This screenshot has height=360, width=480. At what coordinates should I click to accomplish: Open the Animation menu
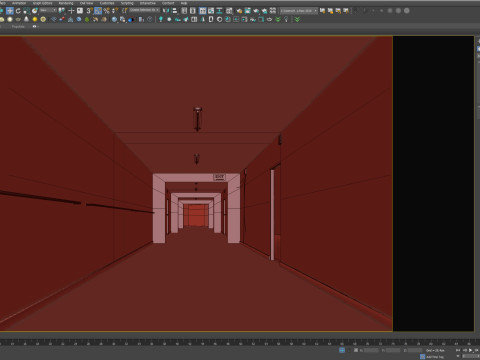click(19, 3)
